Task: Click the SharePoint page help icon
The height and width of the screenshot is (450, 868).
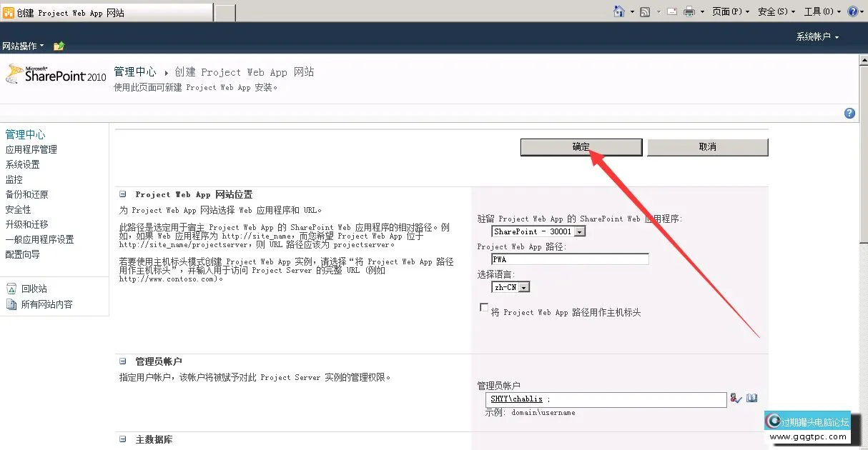Action: (x=849, y=113)
